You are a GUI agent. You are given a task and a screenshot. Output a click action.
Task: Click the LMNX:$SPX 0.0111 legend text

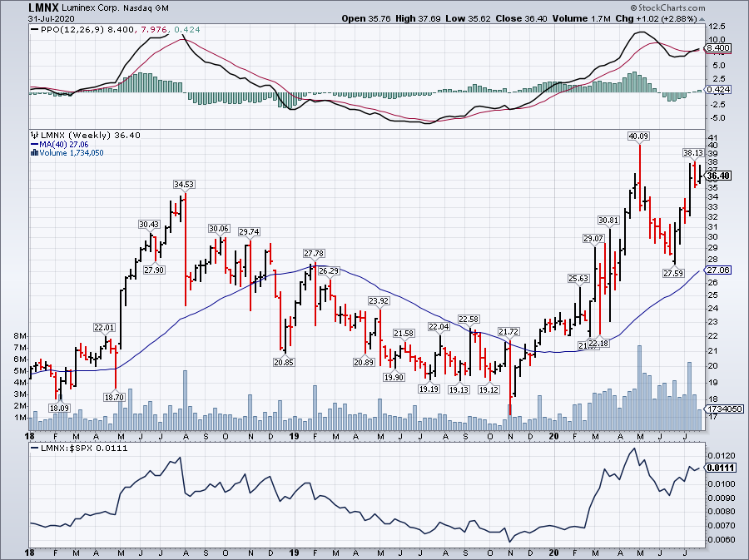tap(83, 448)
